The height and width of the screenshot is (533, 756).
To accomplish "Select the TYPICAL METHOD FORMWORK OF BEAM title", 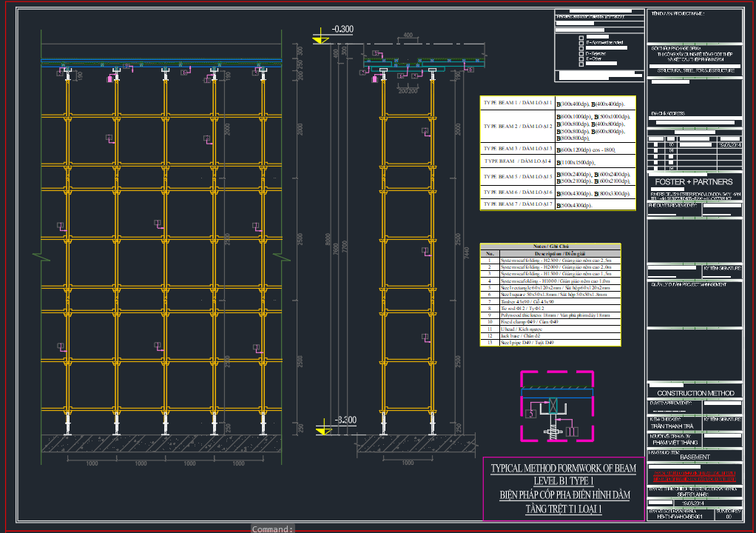I will [x=563, y=469].
